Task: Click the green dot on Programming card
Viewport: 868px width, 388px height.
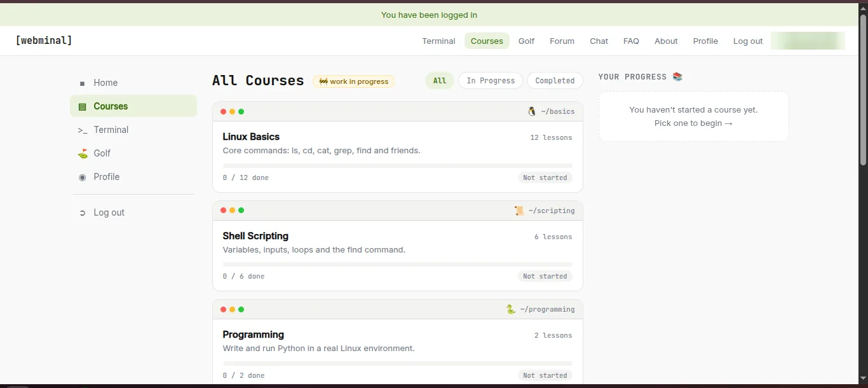Action: (x=241, y=309)
